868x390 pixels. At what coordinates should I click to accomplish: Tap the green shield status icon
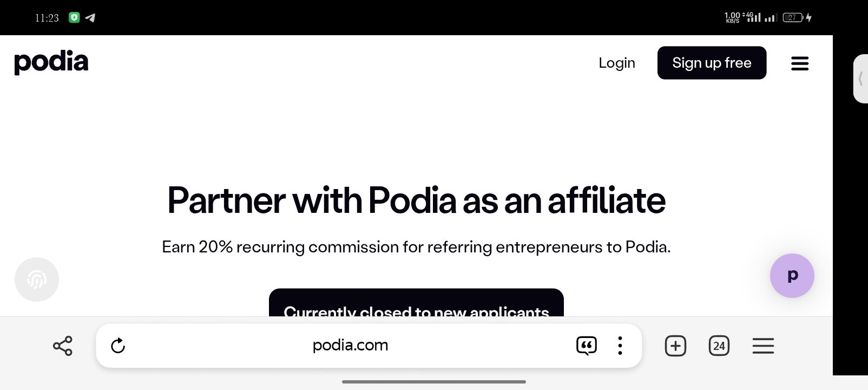[x=75, y=17]
